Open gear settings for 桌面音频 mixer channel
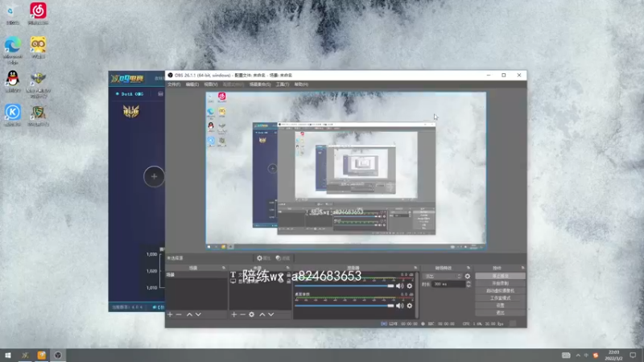Image resolution: width=644 pixels, height=362 pixels. (x=410, y=306)
